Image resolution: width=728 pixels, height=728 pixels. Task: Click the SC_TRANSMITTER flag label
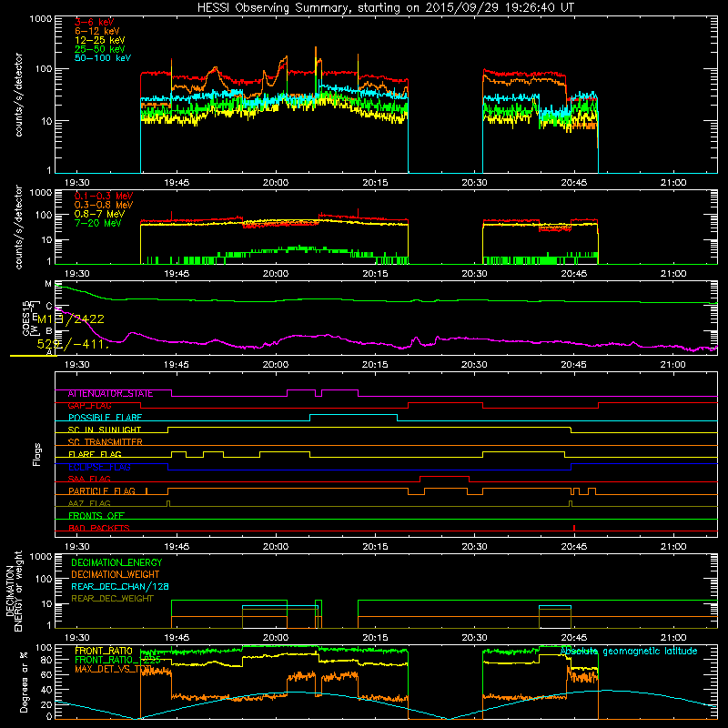[x=105, y=442]
